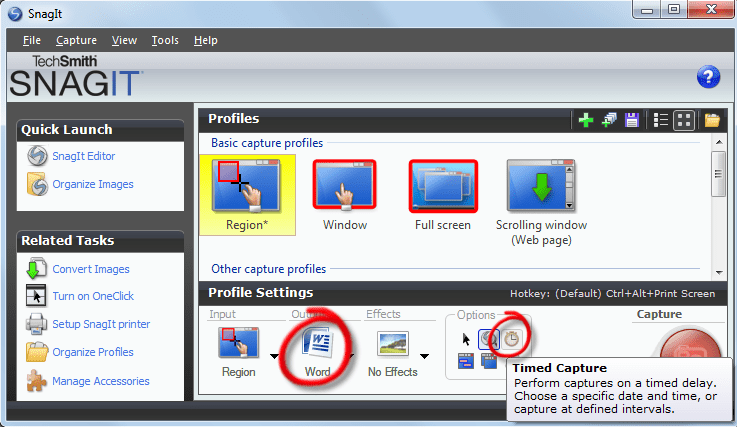
Task: Select the Window capture profile
Action: 345,195
